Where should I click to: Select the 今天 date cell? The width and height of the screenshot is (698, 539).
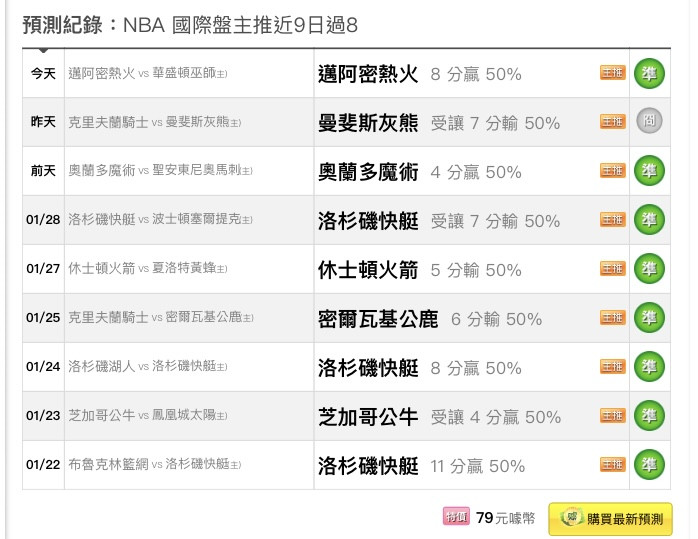point(43,73)
